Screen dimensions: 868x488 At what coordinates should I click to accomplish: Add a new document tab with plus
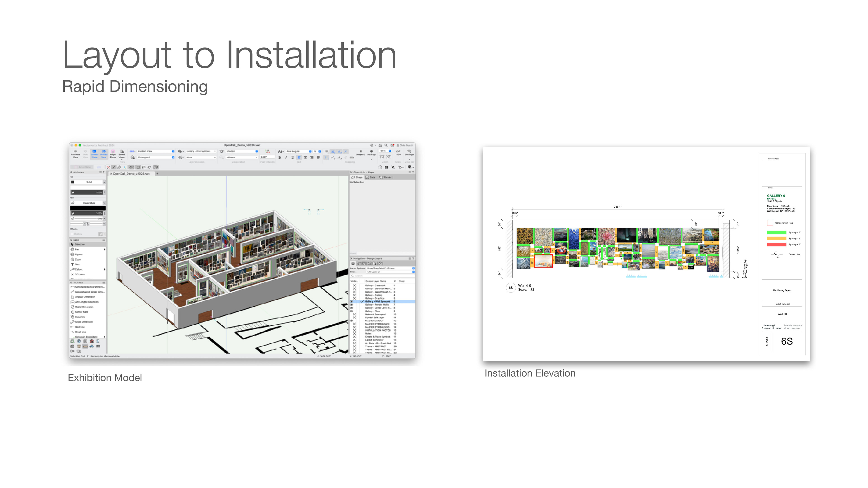coord(157,174)
